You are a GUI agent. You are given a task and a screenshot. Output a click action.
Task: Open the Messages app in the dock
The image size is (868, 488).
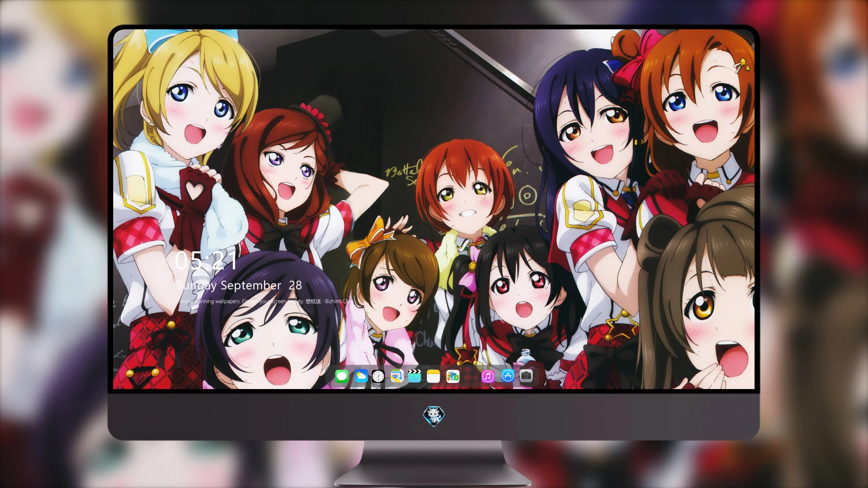pyautogui.click(x=342, y=376)
